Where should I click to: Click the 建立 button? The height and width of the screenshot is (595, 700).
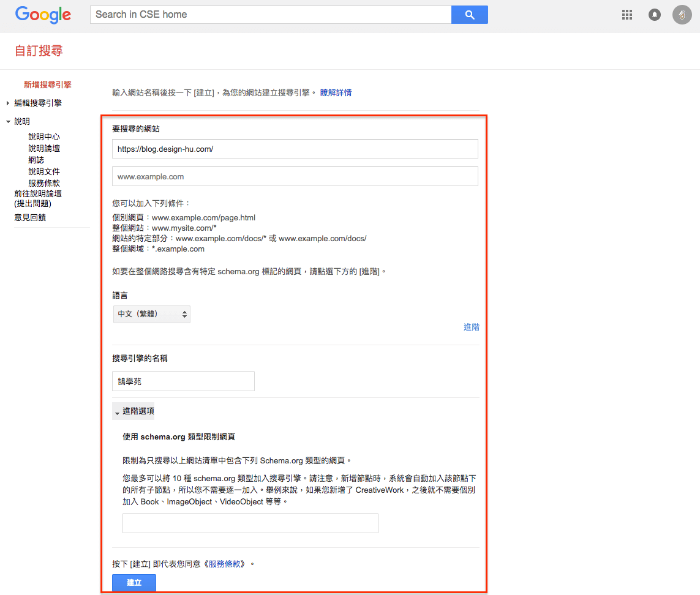tap(134, 582)
